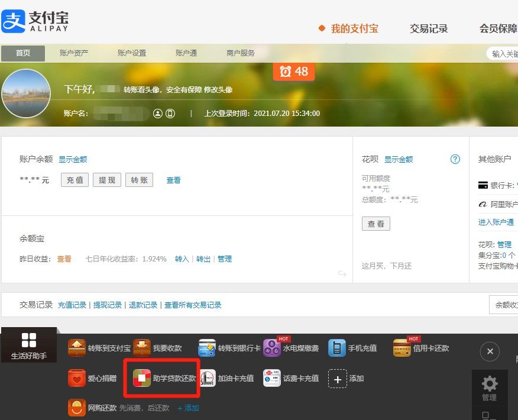
Task: Open 加油卡充值 service icon
Action: tap(208, 379)
